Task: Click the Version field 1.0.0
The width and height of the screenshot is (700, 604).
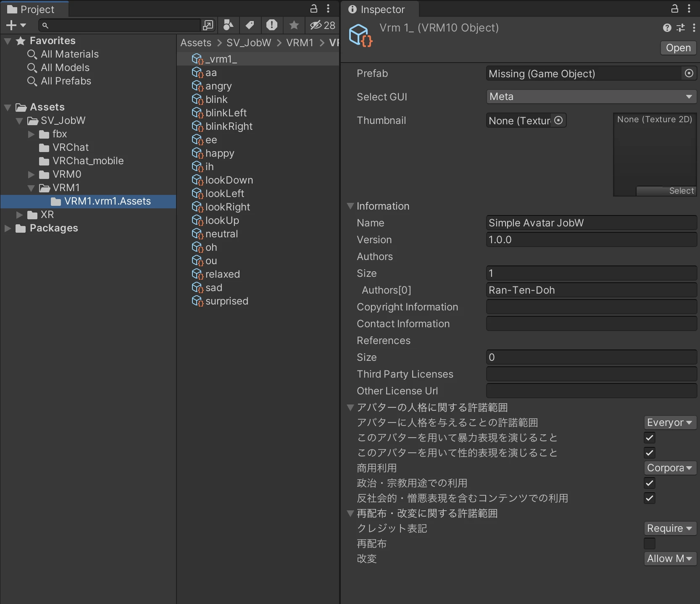Action: [591, 240]
